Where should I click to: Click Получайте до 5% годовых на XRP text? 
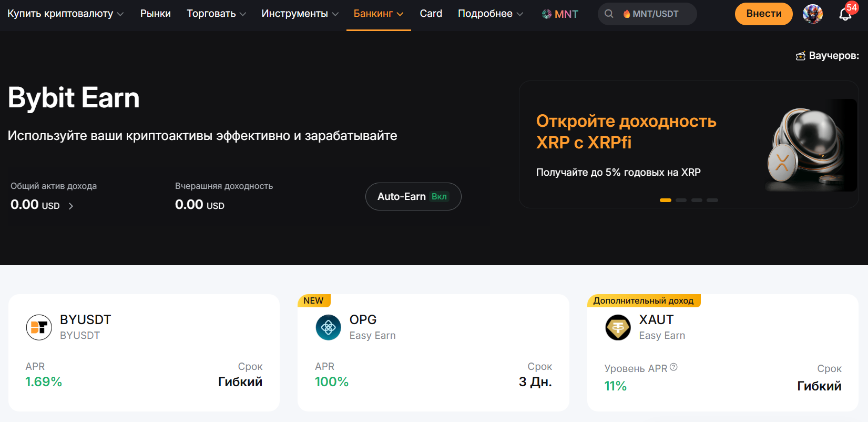point(618,173)
